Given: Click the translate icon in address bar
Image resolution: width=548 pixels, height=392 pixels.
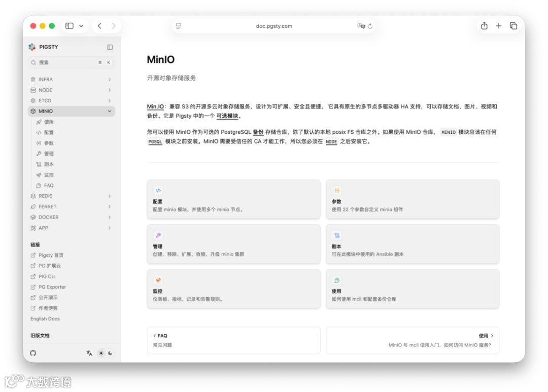Looking at the screenshot, I should pyautogui.click(x=361, y=26).
